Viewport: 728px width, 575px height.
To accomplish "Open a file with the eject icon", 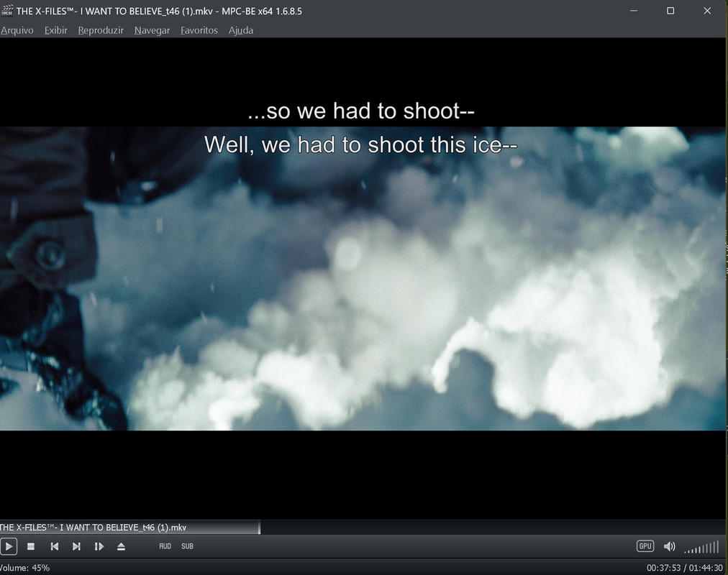I will pos(121,546).
